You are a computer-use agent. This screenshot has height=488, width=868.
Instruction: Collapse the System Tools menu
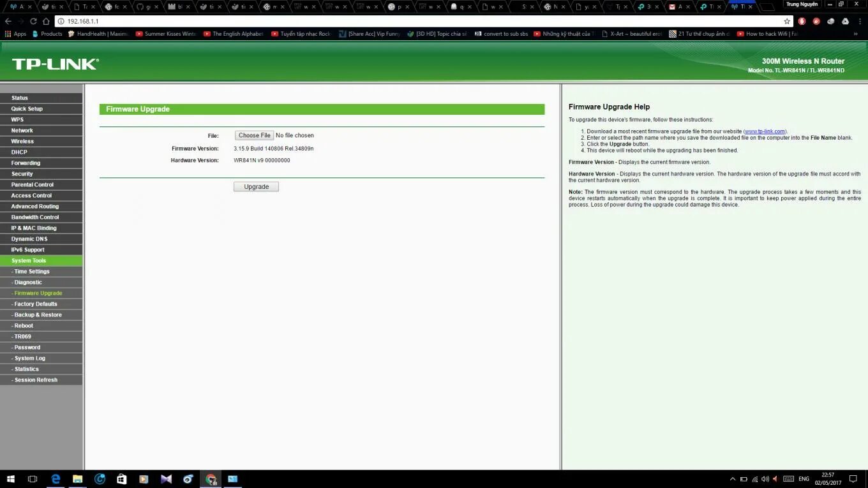click(41, 261)
